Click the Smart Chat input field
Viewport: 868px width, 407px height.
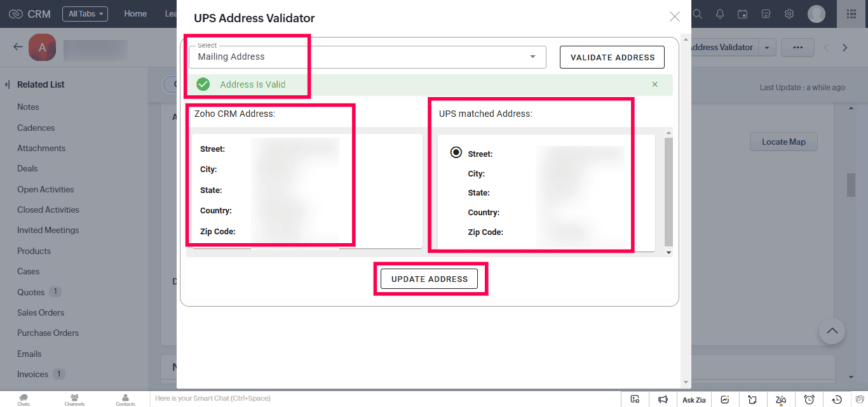[x=384, y=399]
